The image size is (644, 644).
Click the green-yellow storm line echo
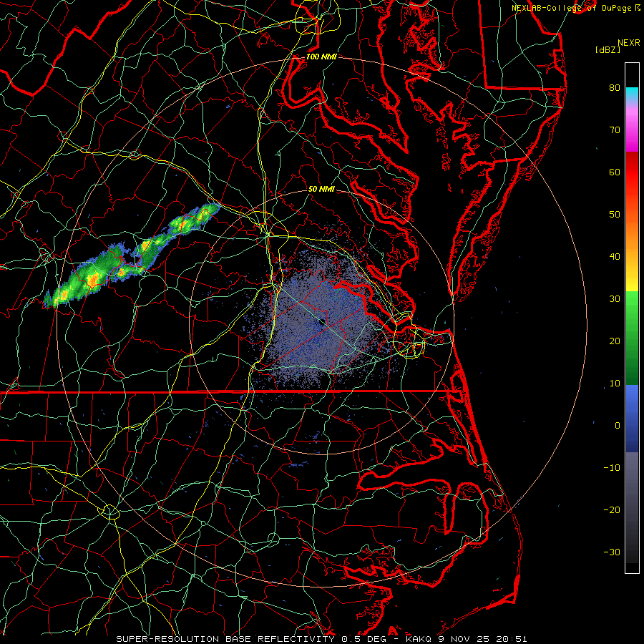[132, 257]
